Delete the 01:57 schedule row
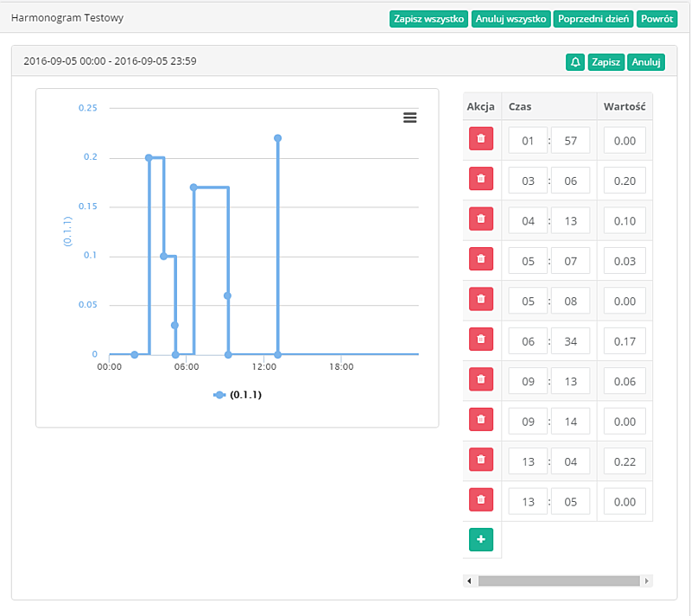The height and width of the screenshot is (616, 691). pos(481,139)
